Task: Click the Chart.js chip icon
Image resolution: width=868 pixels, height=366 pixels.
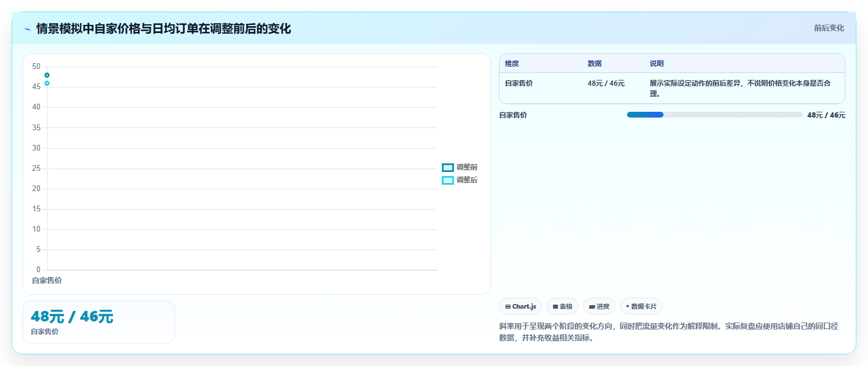Action: click(x=508, y=306)
